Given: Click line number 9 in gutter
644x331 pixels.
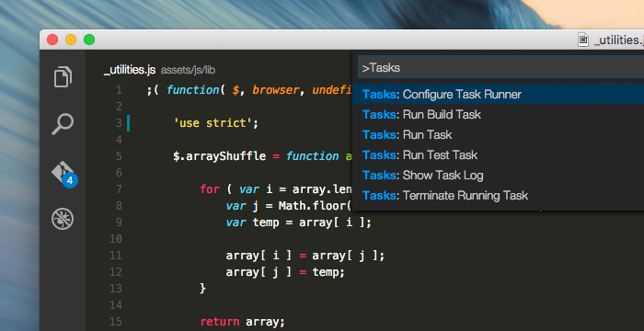Looking at the screenshot, I should click(119, 223).
